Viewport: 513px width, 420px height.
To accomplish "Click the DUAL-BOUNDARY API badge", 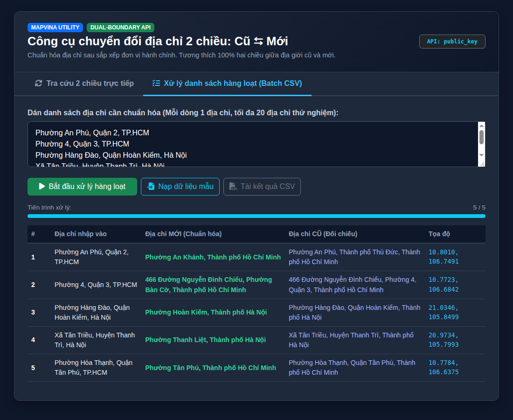I will click(x=120, y=28).
